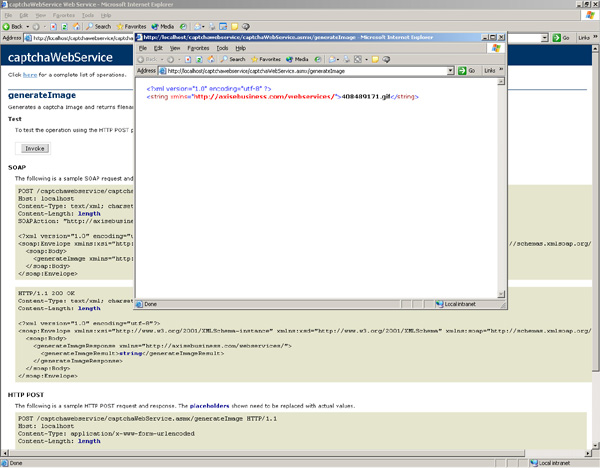Follow the 'here' link for operations list
Screen dimensions: 600x468
[x=30, y=75]
